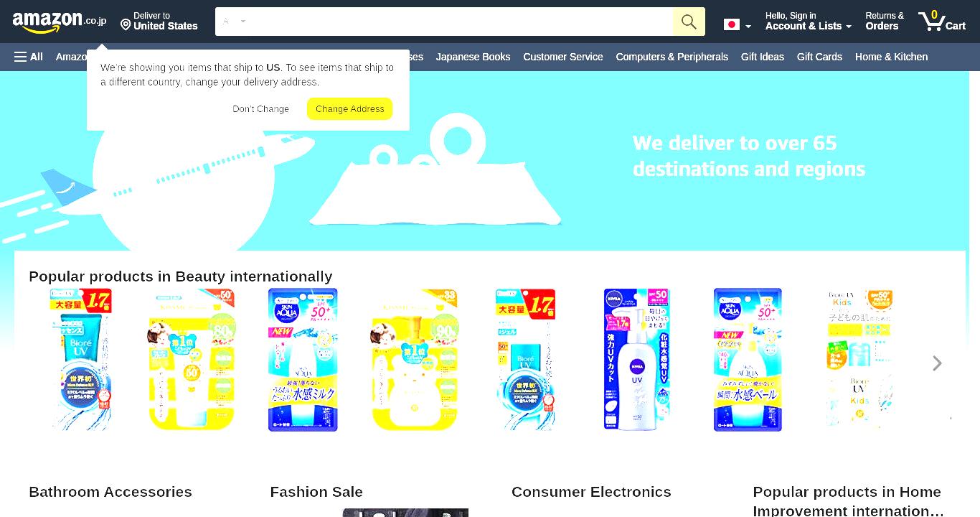Image resolution: width=980 pixels, height=517 pixels.
Task: Select Customer Service nav item
Action: 563,57
